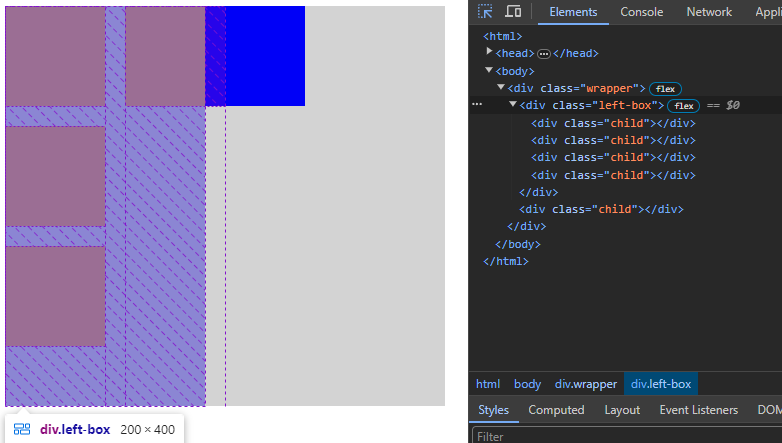This screenshot has width=782, height=443.
Task: Open the three-dot menu beside left-box row
Action: pos(477,104)
